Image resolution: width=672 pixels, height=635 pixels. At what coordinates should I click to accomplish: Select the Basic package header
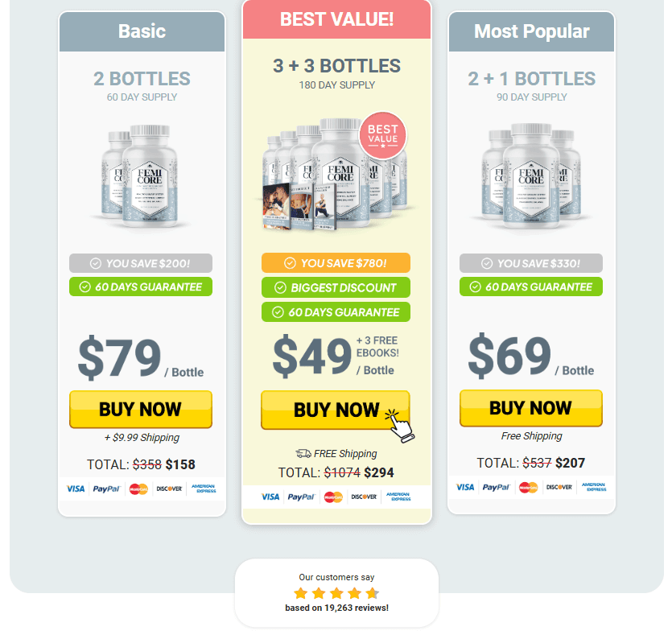click(142, 31)
